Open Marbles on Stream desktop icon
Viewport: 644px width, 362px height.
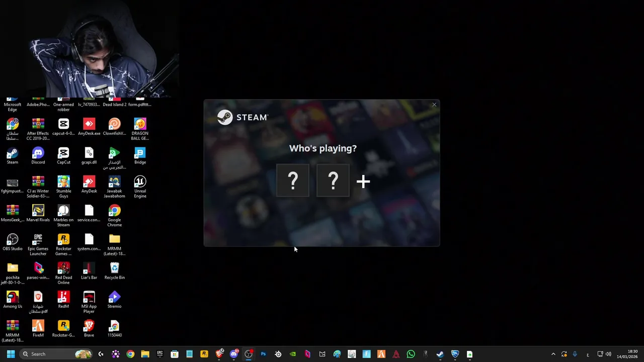(x=63, y=216)
